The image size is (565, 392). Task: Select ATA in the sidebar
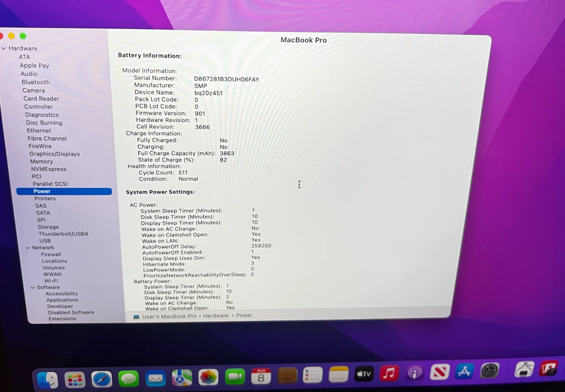[25, 57]
